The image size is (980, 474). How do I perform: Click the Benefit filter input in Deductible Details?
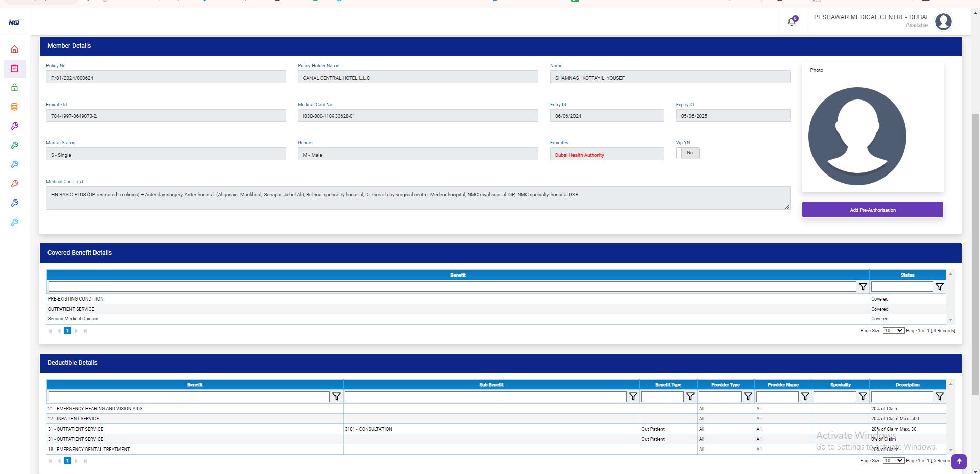coord(189,396)
